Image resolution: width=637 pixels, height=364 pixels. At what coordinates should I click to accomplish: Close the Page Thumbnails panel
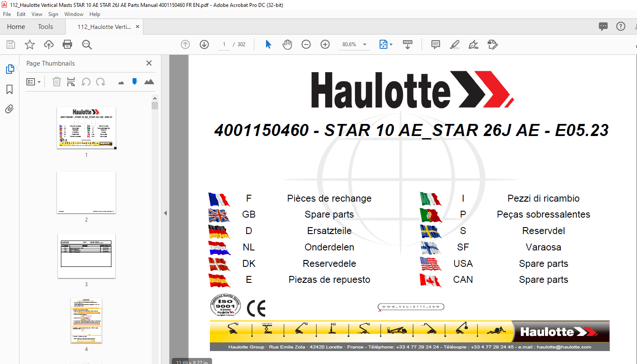[x=149, y=63]
